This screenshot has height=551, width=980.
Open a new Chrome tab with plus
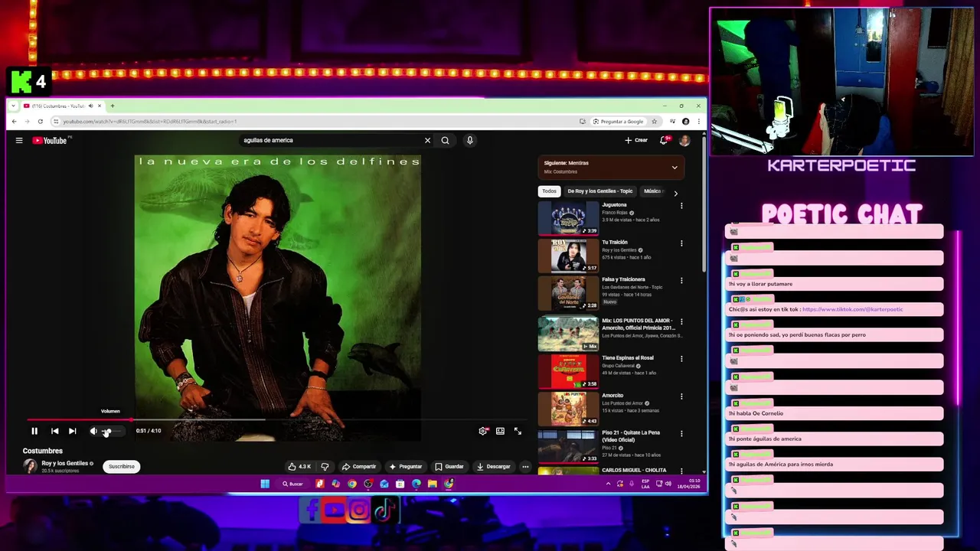pos(113,106)
